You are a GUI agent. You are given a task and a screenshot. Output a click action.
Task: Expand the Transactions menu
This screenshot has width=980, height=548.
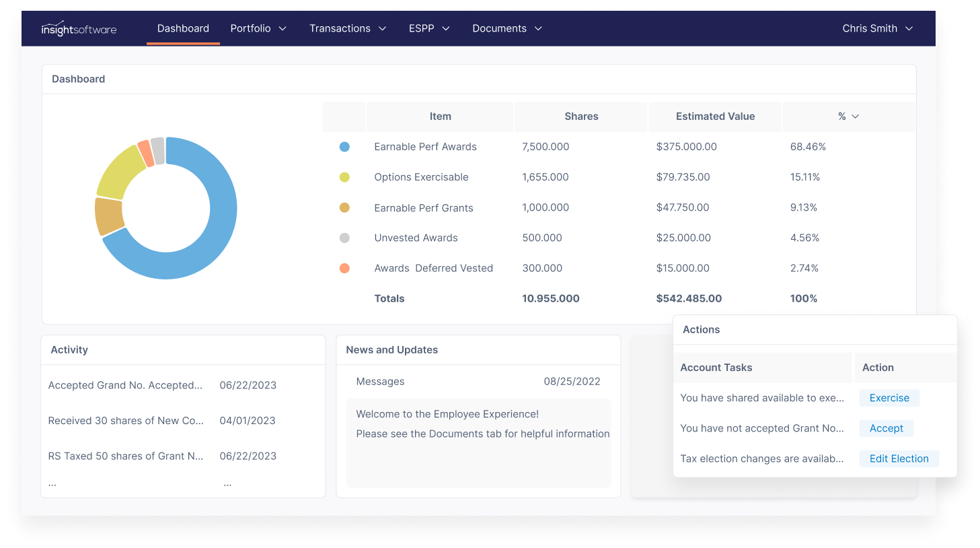click(x=347, y=28)
